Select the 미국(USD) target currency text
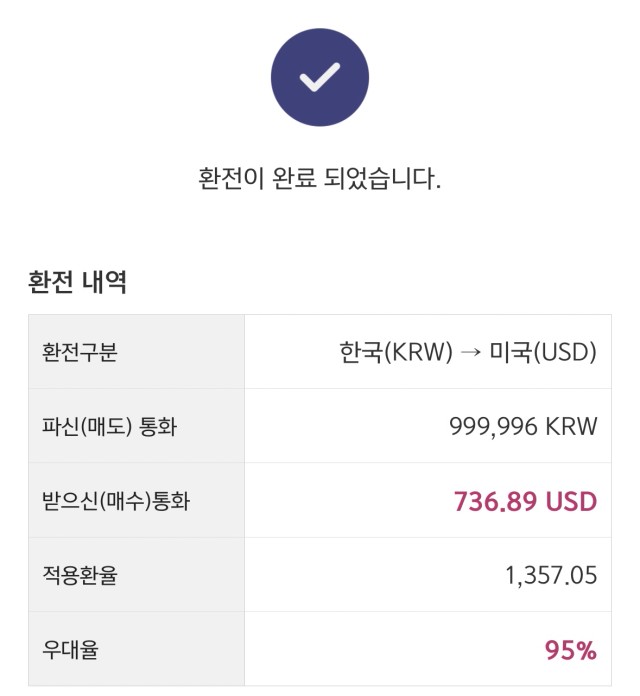The image size is (640, 696). click(543, 352)
